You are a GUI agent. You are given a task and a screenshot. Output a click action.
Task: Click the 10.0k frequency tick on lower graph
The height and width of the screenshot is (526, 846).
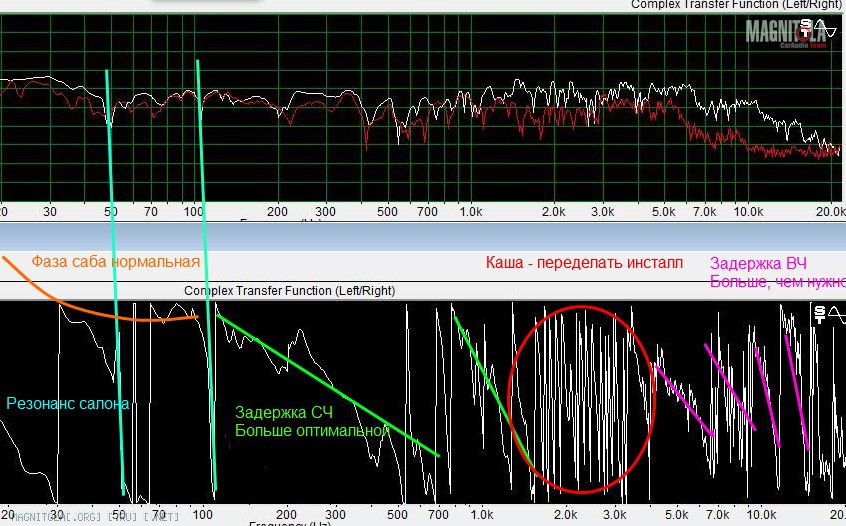(762, 514)
